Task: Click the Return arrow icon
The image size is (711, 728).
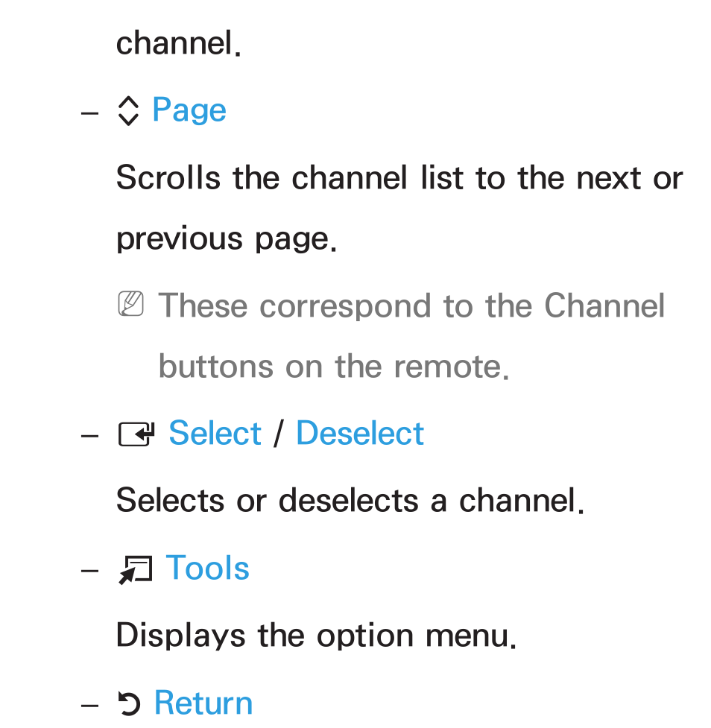Action: click(129, 704)
